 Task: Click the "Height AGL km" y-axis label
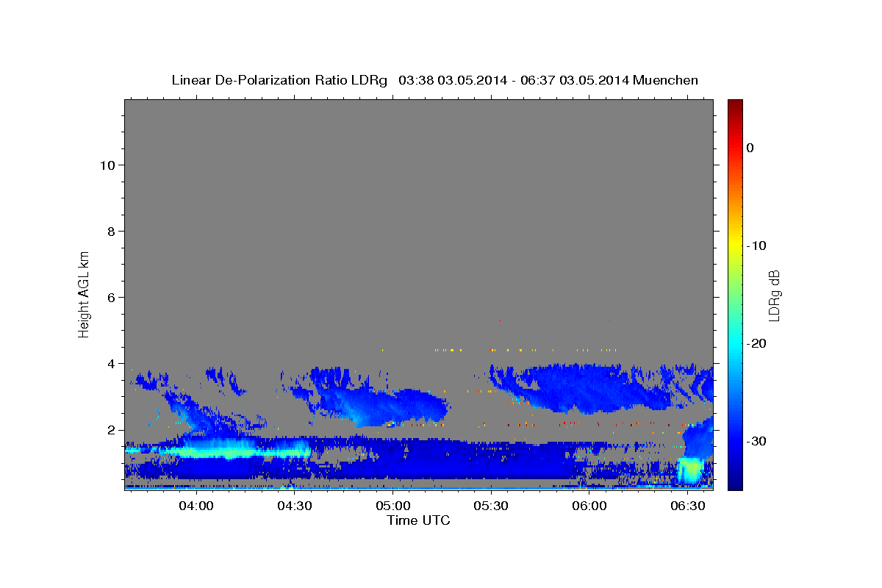coord(85,294)
